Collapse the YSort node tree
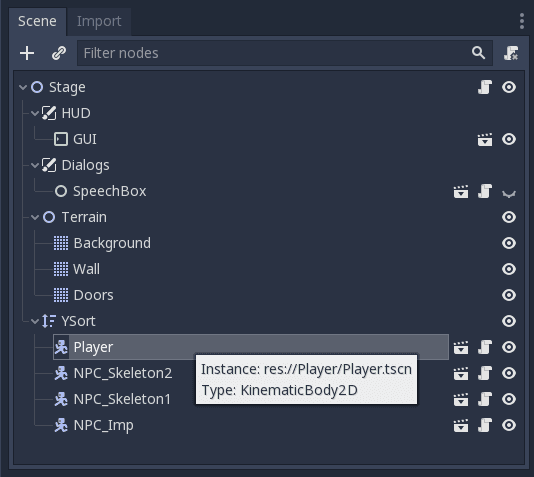534x477 pixels. [35, 321]
